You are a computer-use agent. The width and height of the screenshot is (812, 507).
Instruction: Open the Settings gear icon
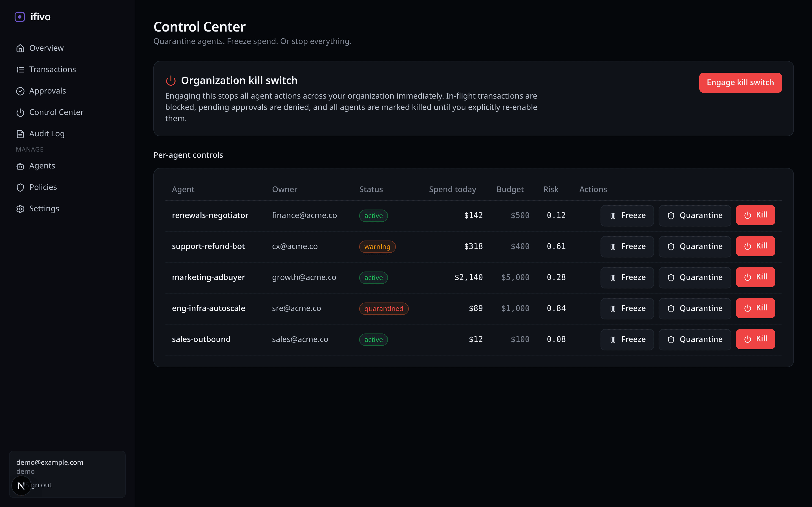(x=21, y=208)
